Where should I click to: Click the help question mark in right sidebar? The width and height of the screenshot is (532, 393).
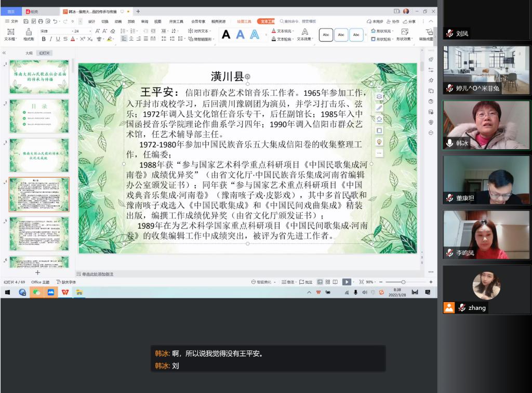coord(431,101)
